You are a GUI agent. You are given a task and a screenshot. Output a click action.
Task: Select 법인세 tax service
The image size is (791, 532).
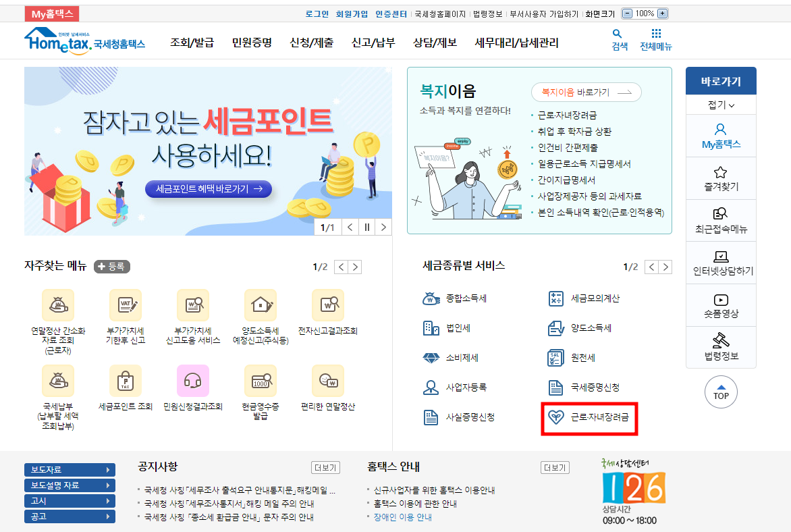click(446, 328)
